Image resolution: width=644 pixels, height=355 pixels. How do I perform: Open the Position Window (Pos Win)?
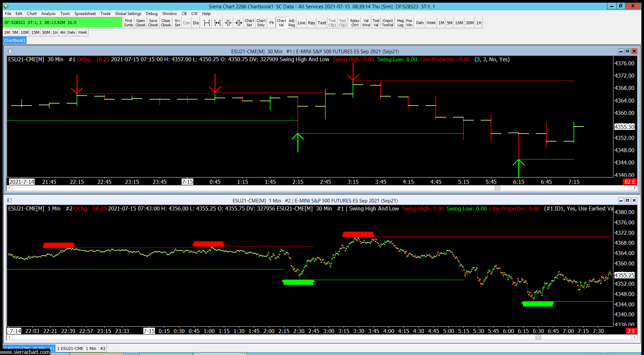click(x=409, y=23)
